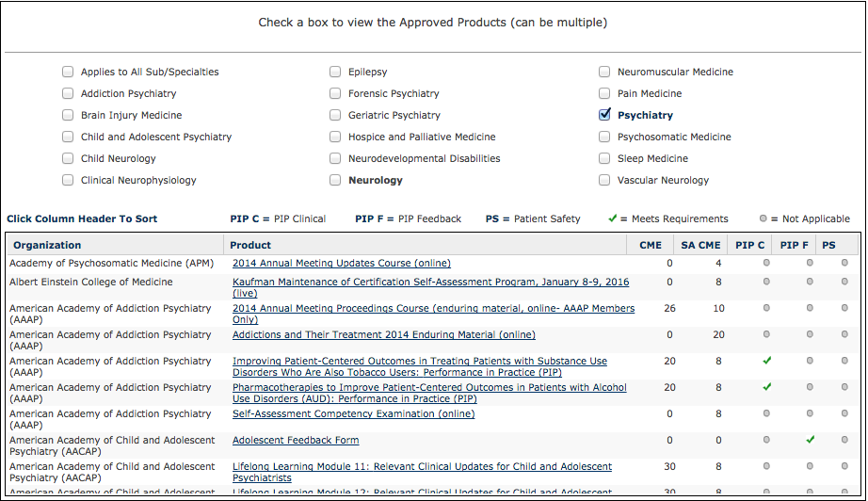Click green checkmark in Alcohol Use Disorders row
Image resolution: width=868 pixels, height=501 pixels.
(x=766, y=387)
